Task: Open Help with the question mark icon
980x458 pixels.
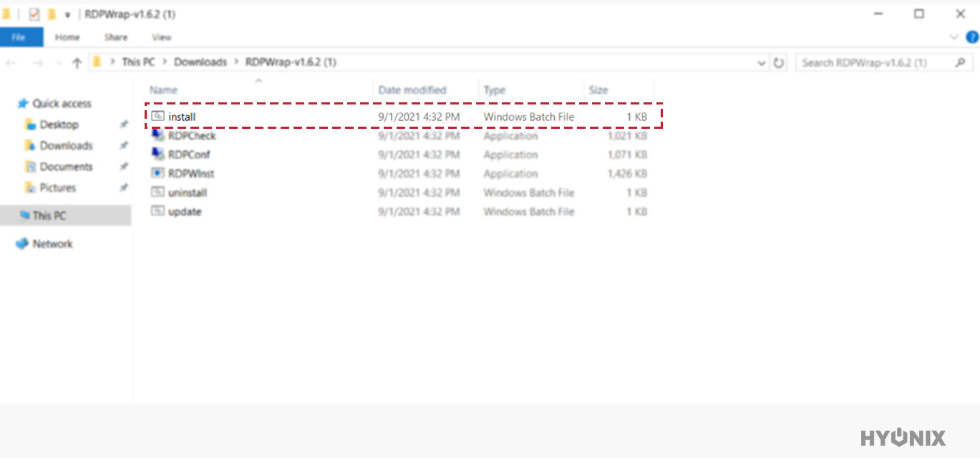Action: point(971,37)
